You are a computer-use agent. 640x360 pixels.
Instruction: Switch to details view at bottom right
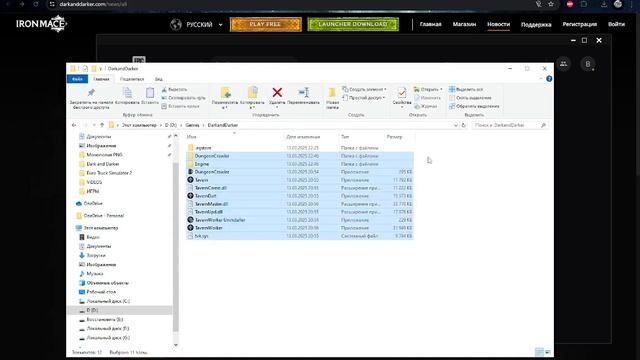[539, 352]
